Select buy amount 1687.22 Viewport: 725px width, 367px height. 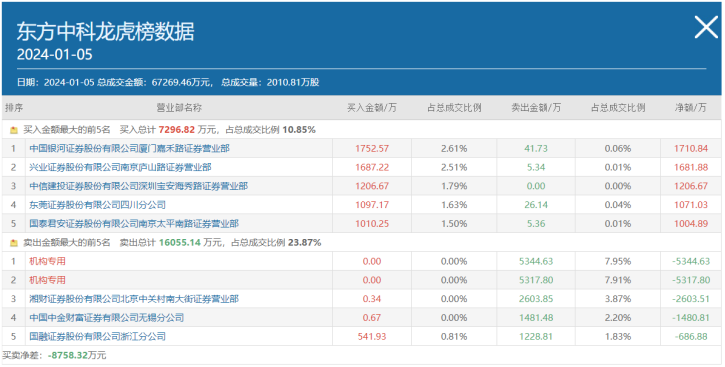tap(372, 167)
